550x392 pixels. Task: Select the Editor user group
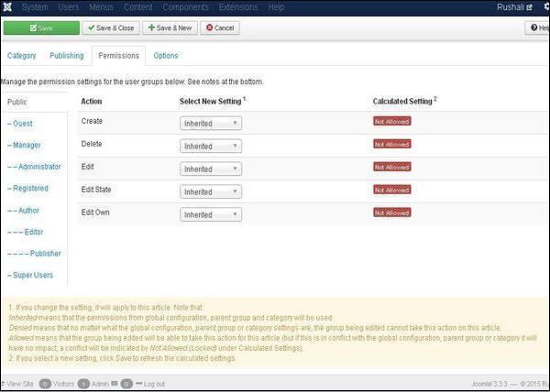click(x=26, y=232)
